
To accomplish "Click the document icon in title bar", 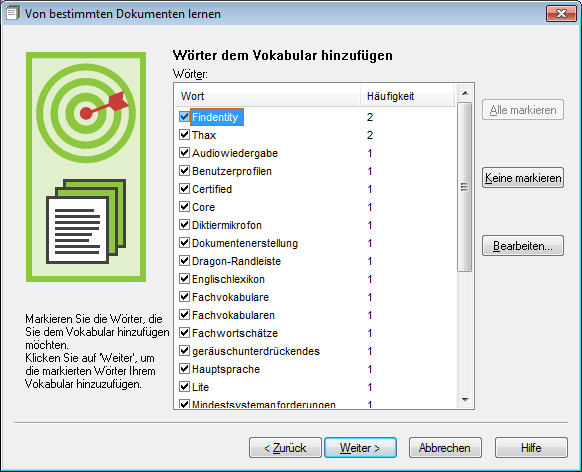I will 13,13.
